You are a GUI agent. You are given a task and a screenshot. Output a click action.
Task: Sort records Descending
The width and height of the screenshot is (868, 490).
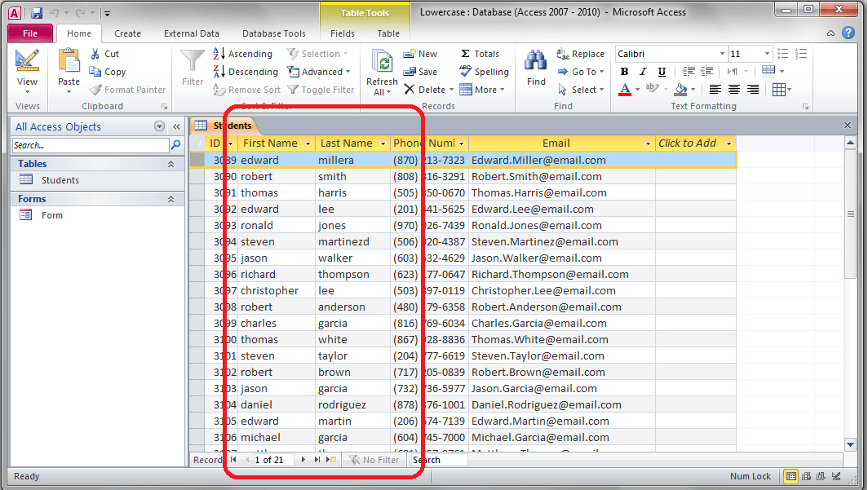pyautogui.click(x=246, y=72)
